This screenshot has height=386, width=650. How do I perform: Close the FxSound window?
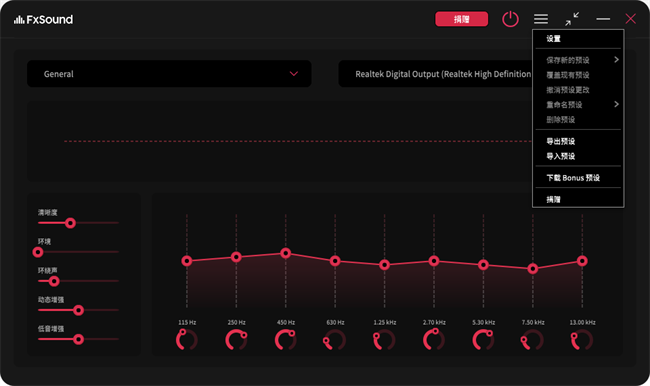(x=631, y=19)
